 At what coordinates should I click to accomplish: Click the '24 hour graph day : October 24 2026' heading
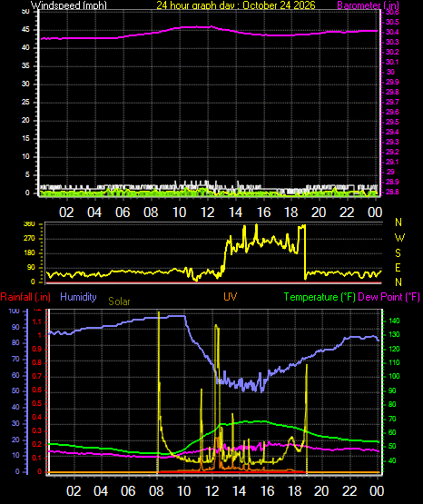pyautogui.click(x=236, y=5)
